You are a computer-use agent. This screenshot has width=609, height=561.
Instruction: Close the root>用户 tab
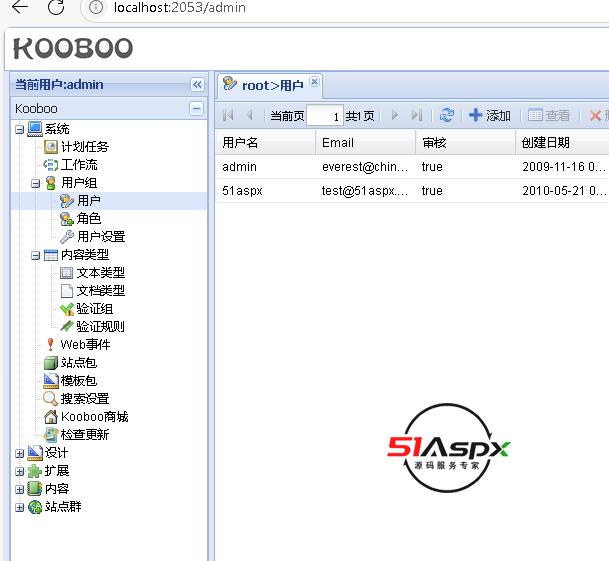point(314,82)
